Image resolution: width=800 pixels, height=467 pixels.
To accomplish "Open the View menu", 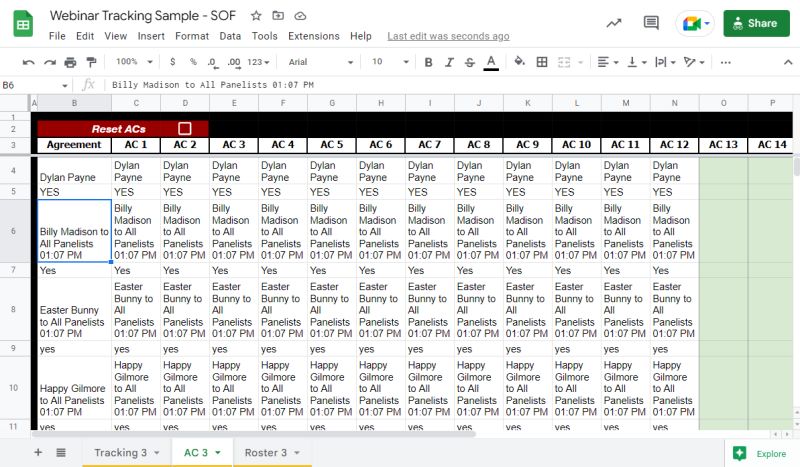I will pos(116,36).
